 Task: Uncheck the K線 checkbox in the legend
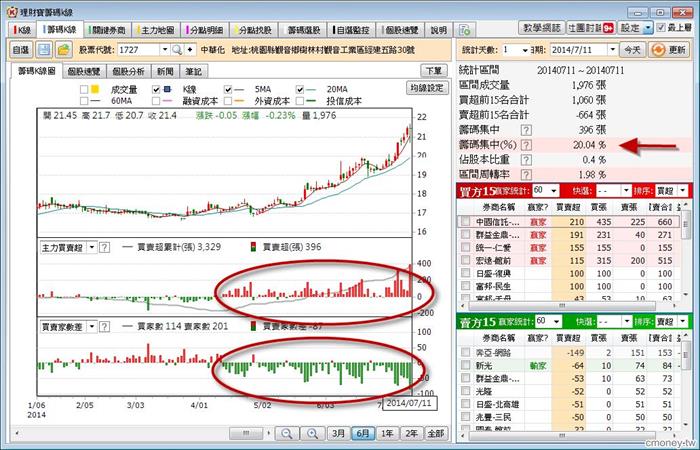tap(156, 89)
